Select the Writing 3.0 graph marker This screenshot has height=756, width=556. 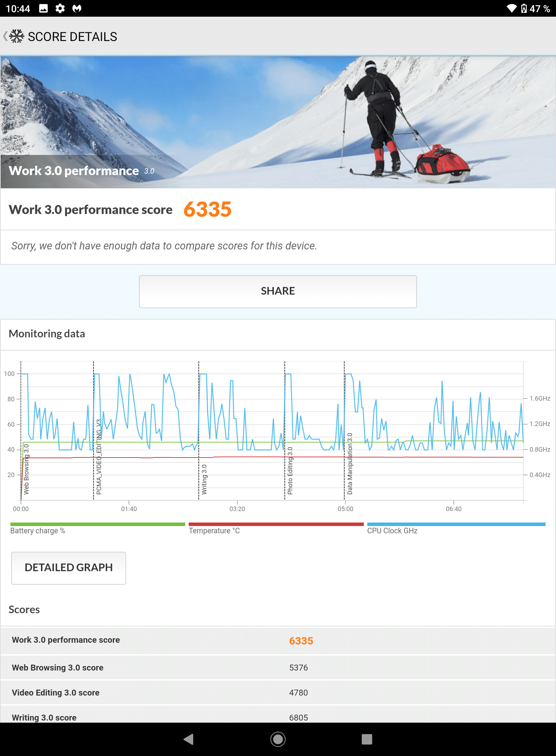click(x=204, y=479)
